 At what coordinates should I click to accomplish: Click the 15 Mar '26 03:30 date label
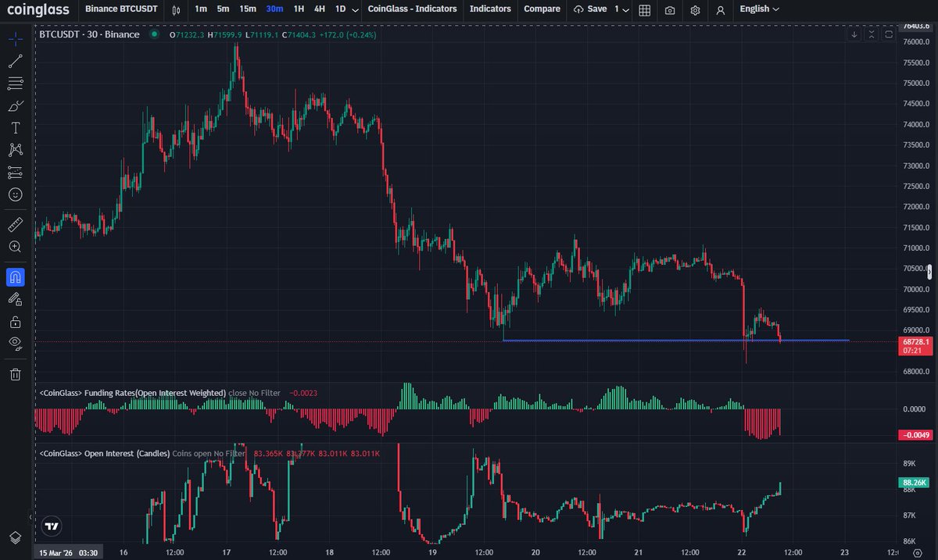point(67,552)
